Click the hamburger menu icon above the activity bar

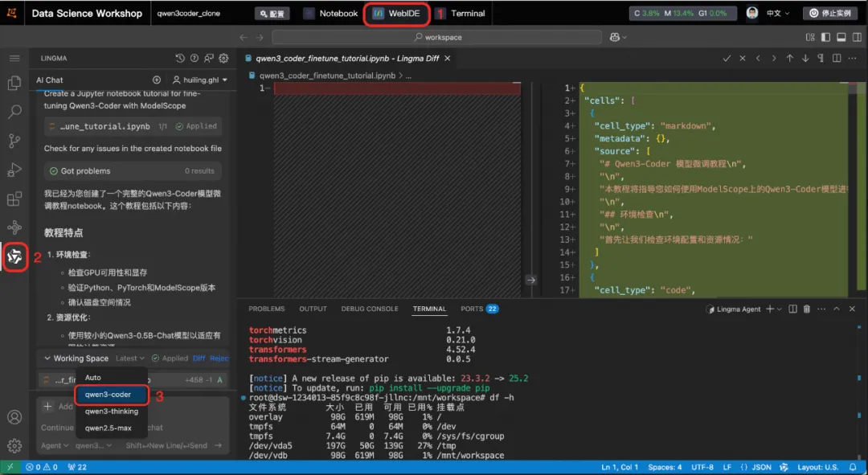(x=14, y=58)
